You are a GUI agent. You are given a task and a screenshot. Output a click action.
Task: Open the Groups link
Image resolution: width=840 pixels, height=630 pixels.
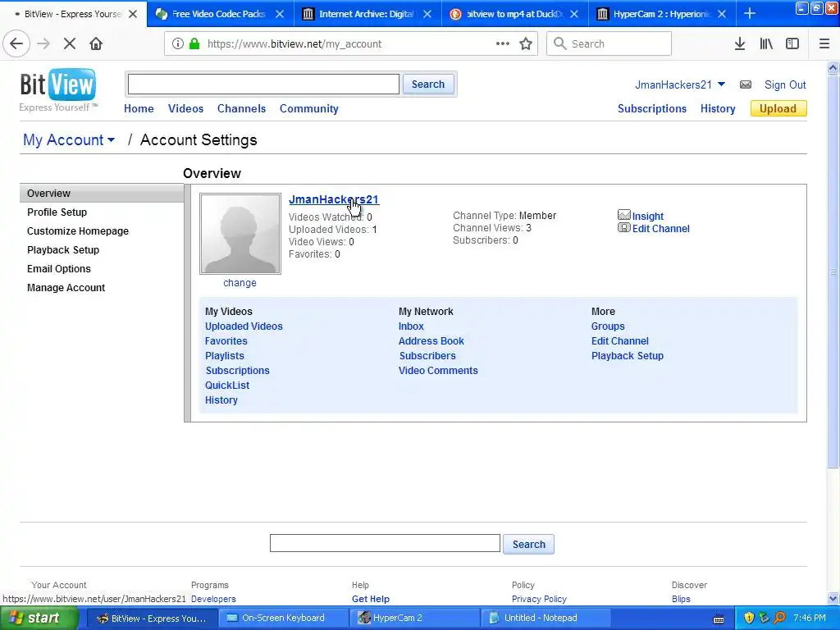[608, 326]
